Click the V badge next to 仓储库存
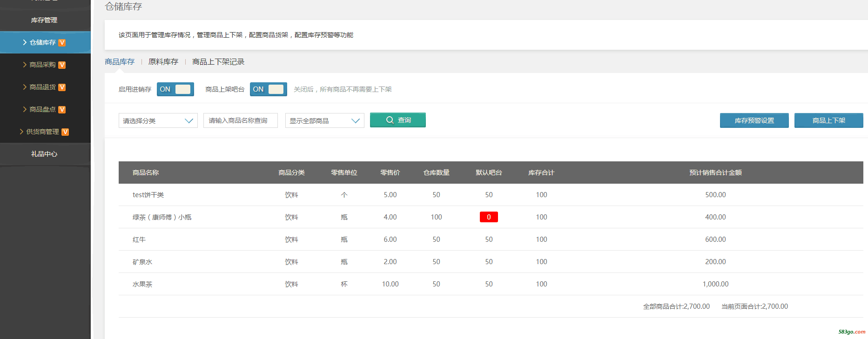The image size is (868, 339). [x=62, y=43]
